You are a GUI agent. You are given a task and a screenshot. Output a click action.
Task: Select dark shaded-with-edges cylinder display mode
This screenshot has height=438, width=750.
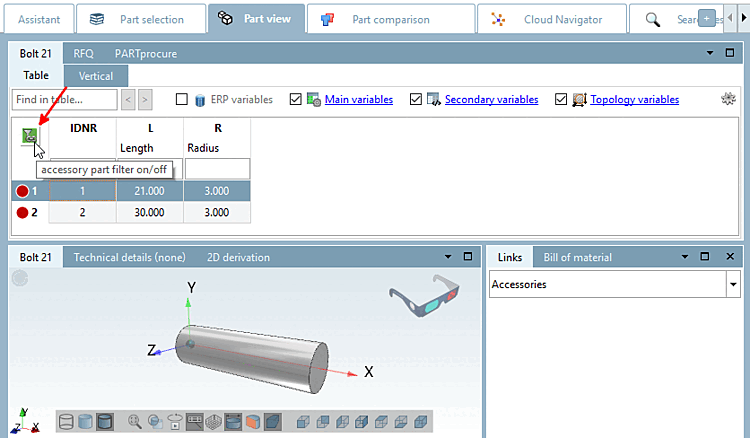[104, 422]
